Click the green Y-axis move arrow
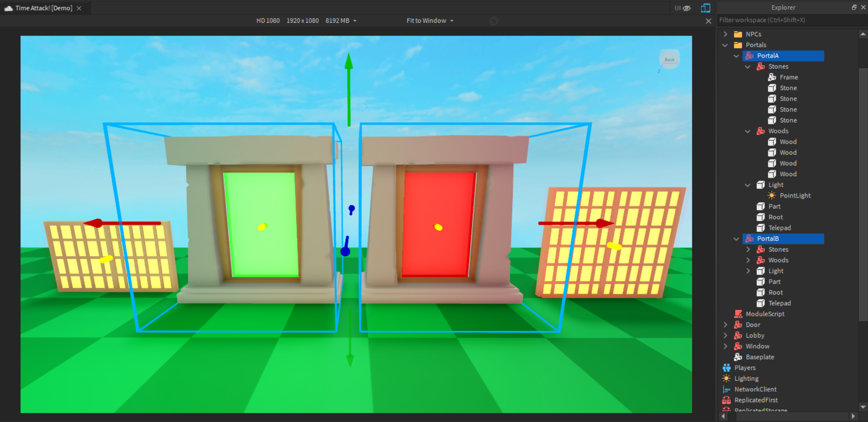The width and height of the screenshot is (868, 422). [x=348, y=88]
